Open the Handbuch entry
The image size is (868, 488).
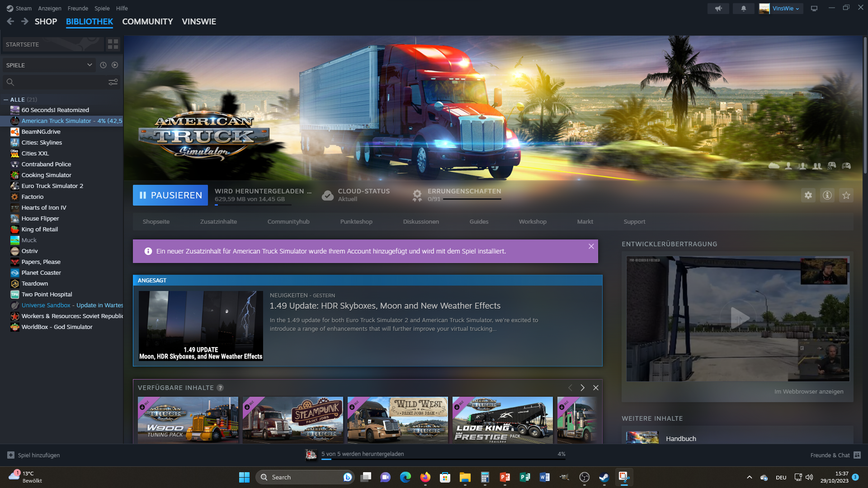pos(681,438)
